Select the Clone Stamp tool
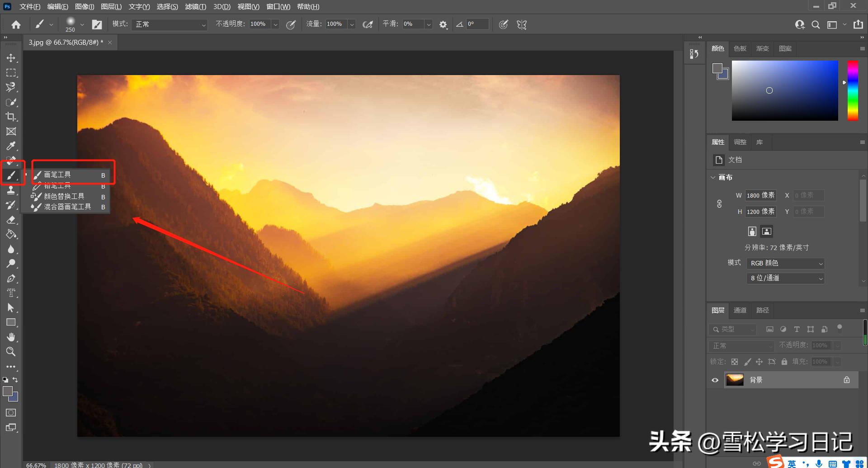This screenshot has width=868, height=468. pyautogui.click(x=11, y=190)
